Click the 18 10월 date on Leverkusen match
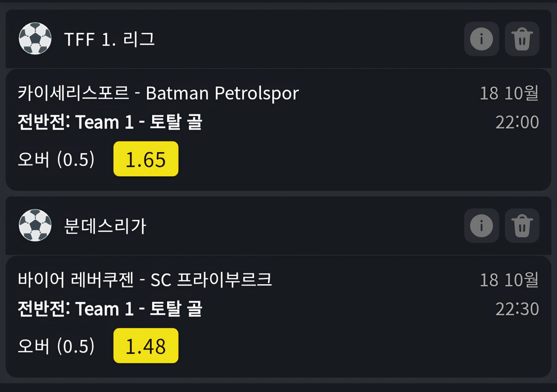The height and width of the screenshot is (392, 557). point(509,279)
